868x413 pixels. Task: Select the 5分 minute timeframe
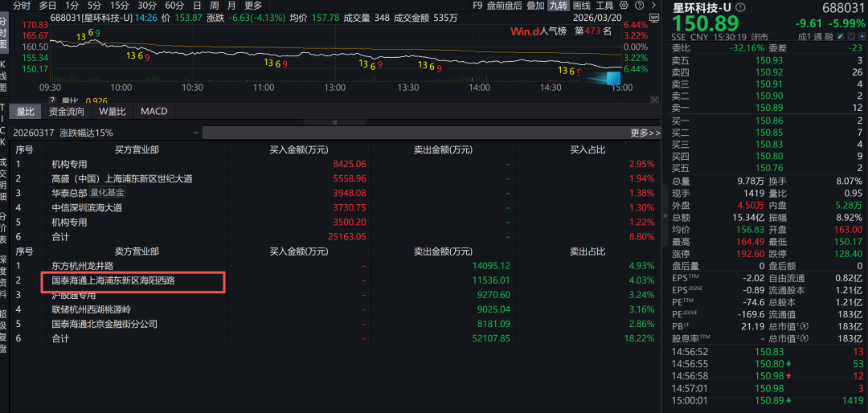pyautogui.click(x=94, y=5)
